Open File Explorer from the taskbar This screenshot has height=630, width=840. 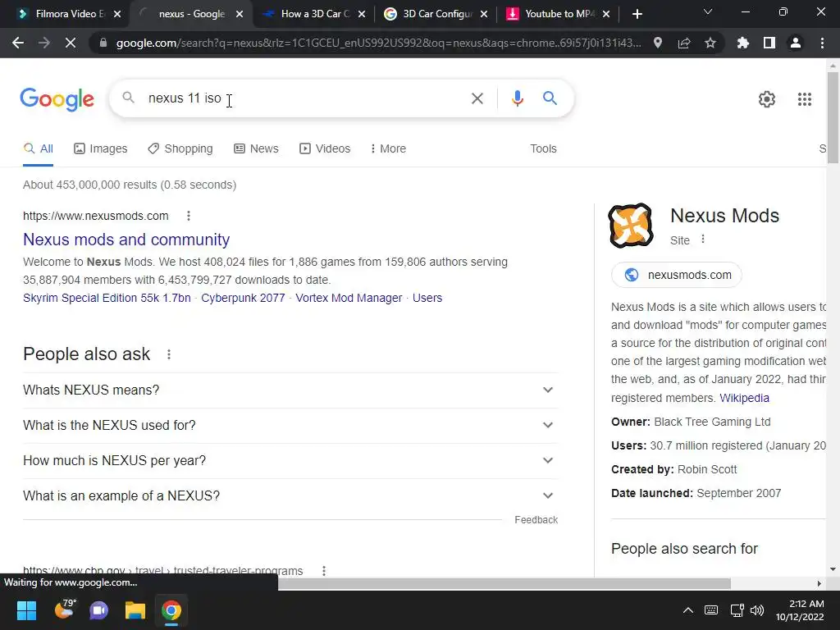pyautogui.click(x=135, y=610)
